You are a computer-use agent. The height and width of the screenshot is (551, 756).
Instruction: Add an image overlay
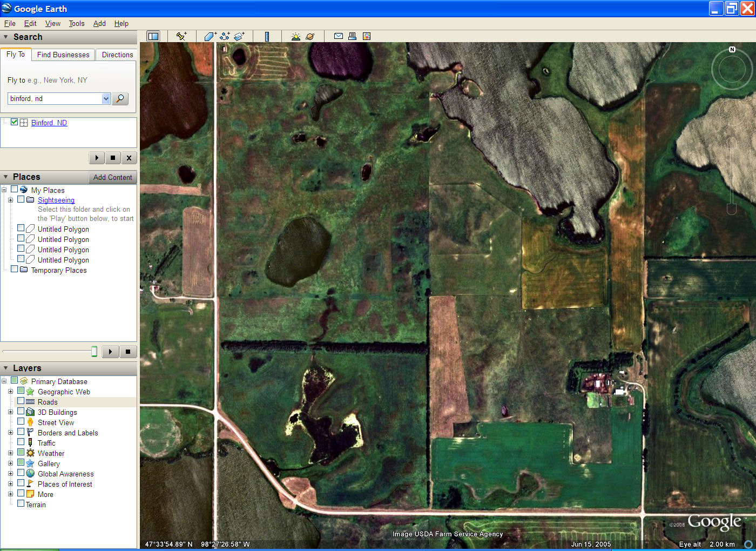click(x=239, y=36)
